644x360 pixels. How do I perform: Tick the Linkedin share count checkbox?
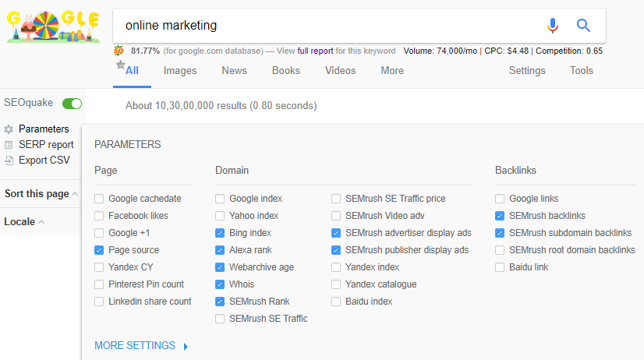coord(99,302)
